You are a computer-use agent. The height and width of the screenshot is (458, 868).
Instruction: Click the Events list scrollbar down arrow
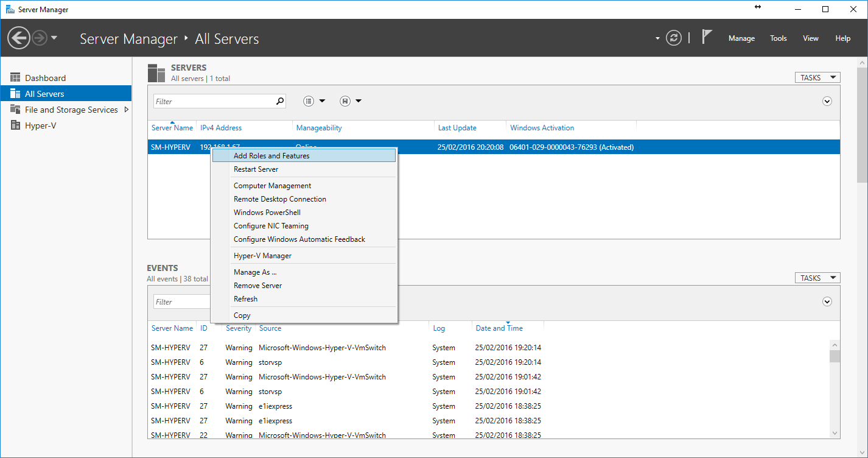point(835,432)
